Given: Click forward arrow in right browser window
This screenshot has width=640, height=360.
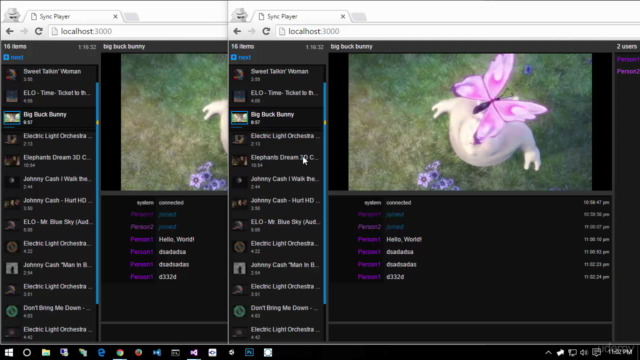Looking at the screenshot, I should 251,31.
